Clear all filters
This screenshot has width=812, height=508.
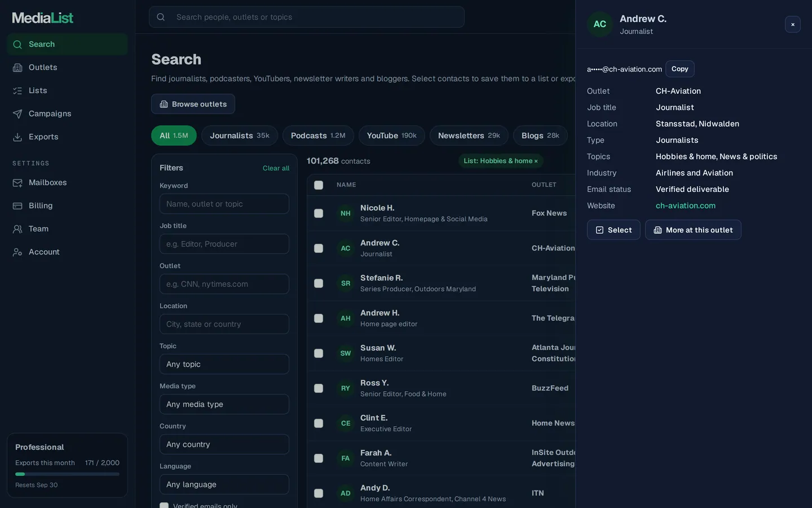point(276,168)
